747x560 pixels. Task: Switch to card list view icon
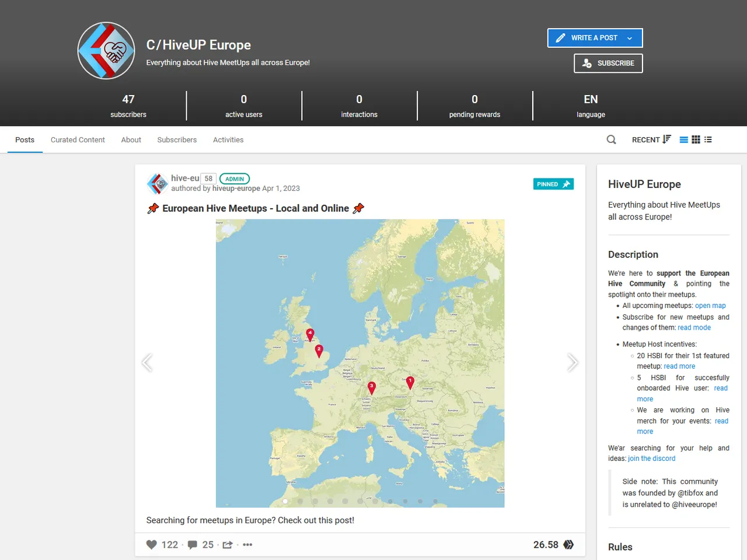click(x=683, y=140)
